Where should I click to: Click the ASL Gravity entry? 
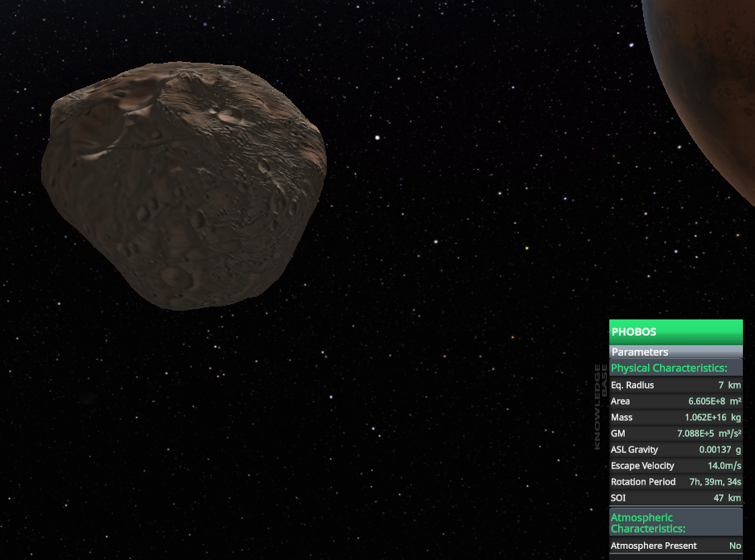click(676, 449)
